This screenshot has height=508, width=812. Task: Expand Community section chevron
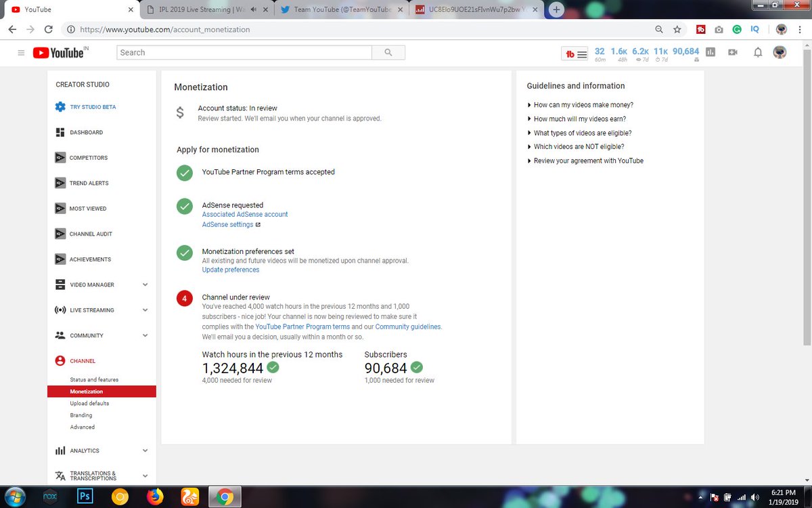[145, 336]
